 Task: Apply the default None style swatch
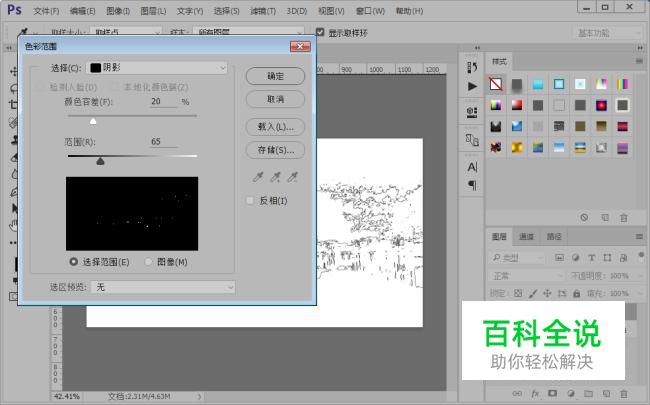pyautogui.click(x=496, y=83)
